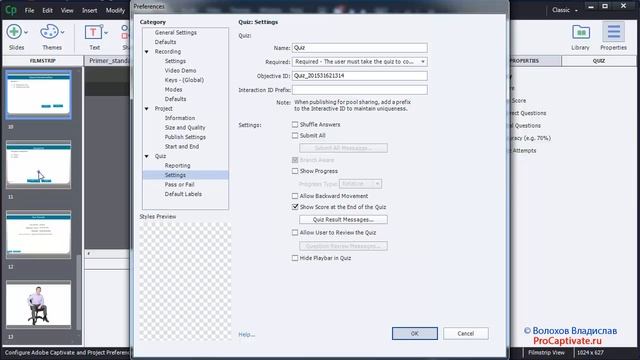
Task: Click the Name input field
Action: pos(360,48)
